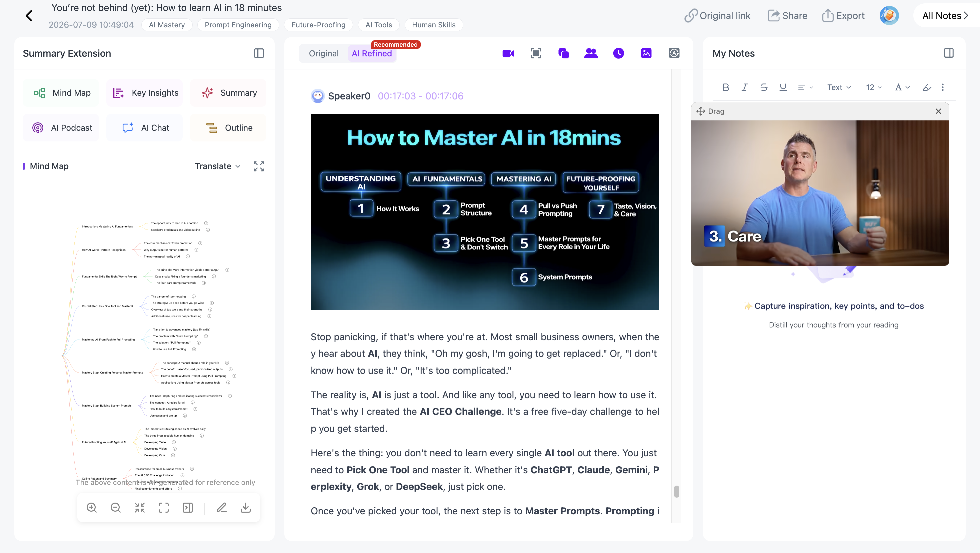This screenshot has width=980, height=553.
Task: Open Summary feature
Action: 229,93
